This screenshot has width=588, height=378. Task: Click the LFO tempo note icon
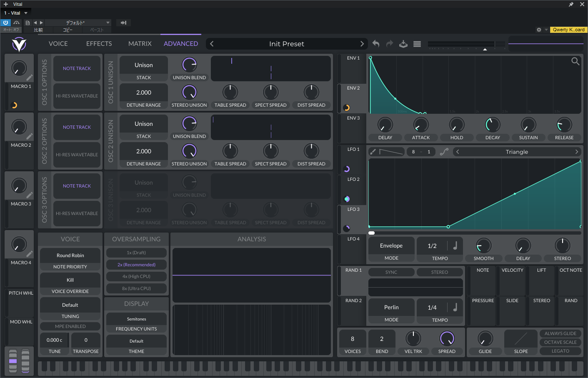point(455,245)
